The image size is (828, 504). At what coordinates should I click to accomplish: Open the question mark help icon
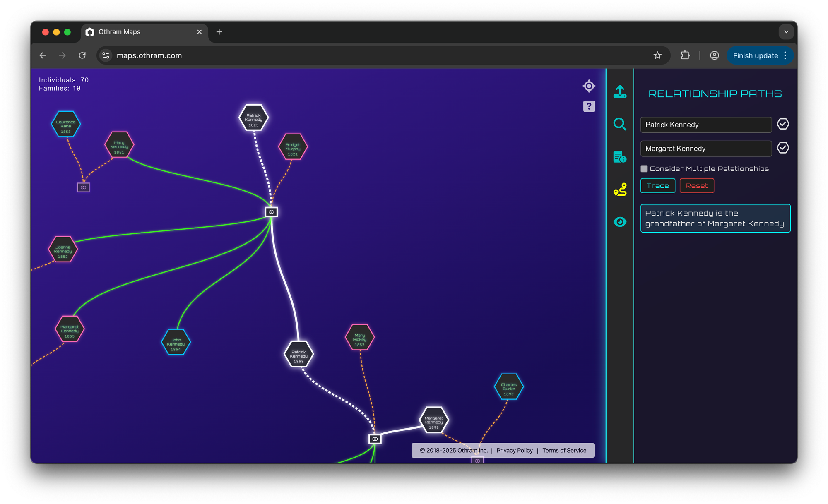589,106
